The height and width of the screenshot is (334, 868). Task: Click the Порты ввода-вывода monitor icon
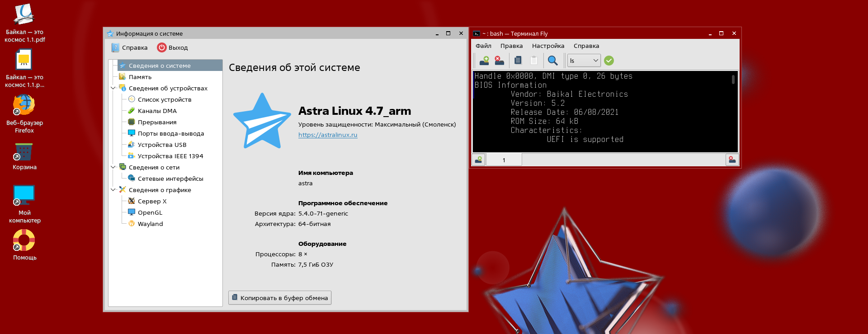point(132,133)
